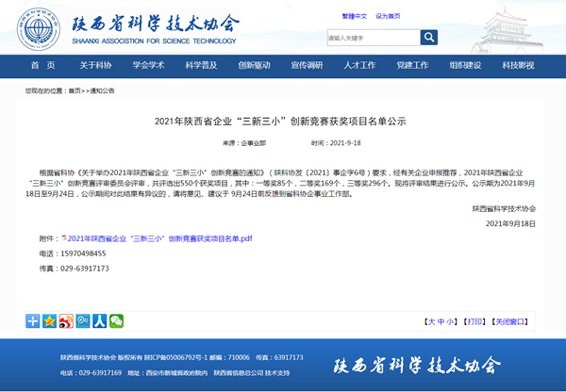Set font size to 大 (large)

[x=430, y=321]
